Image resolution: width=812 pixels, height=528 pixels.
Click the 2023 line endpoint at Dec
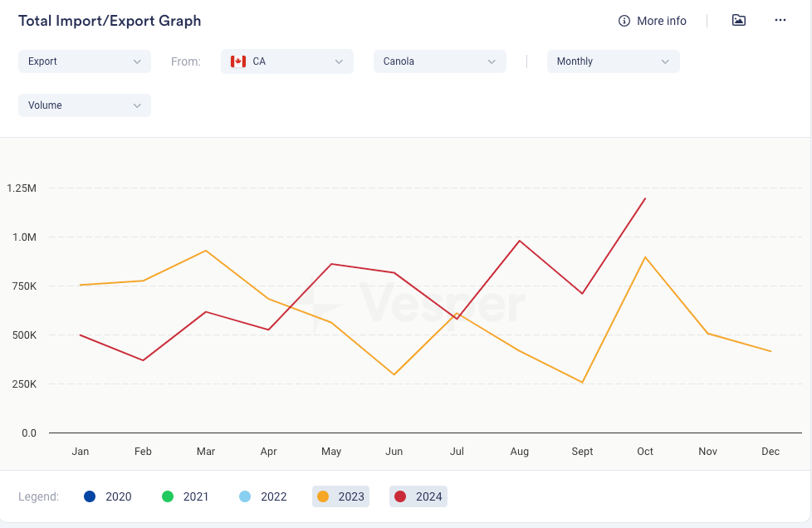tap(770, 351)
